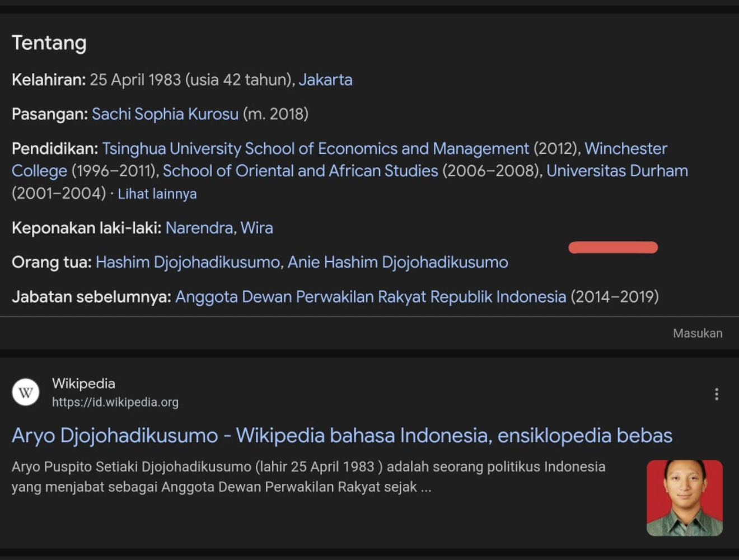Click the Pasangan label
This screenshot has width=739, height=560.
50,114
